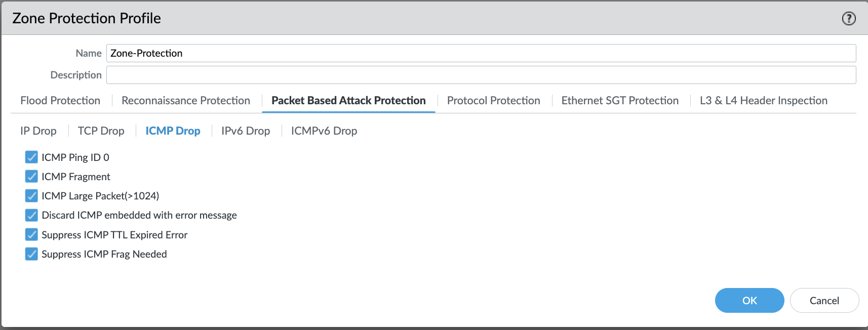Uncheck ICMP Ping ID 0 checkbox
Image resolution: width=868 pixels, height=330 pixels.
point(31,157)
